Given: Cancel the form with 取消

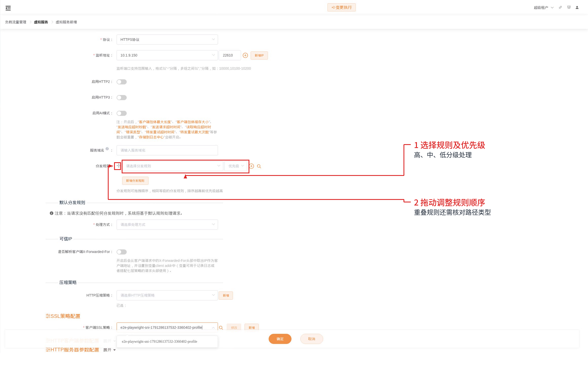Looking at the screenshot, I should point(311,339).
